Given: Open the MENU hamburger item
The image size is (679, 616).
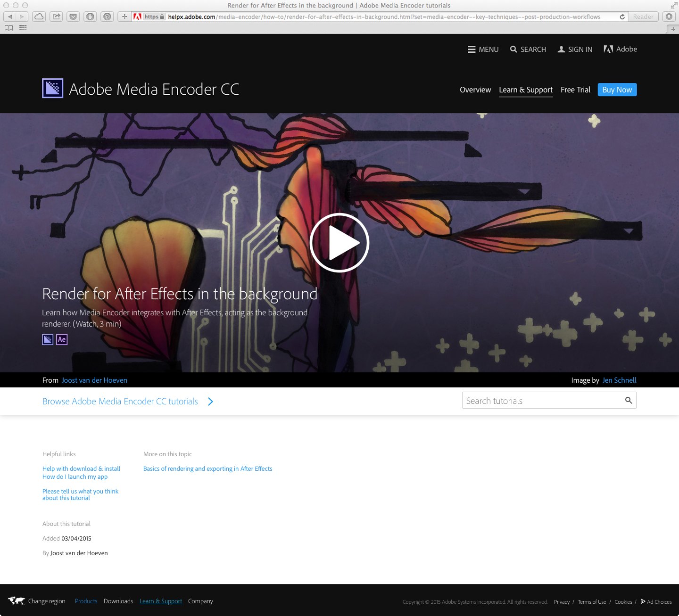Looking at the screenshot, I should pyautogui.click(x=483, y=49).
